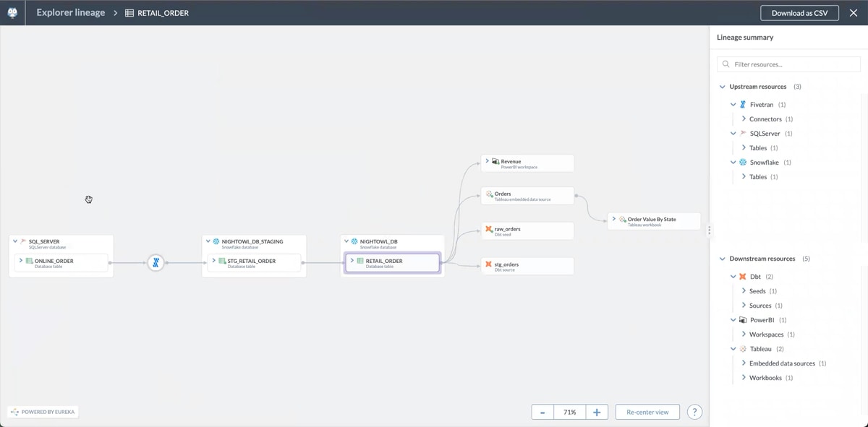Click the PowerBI icon in downstream resources
This screenshot has width=868, height=427.
(x=743, y=320)
